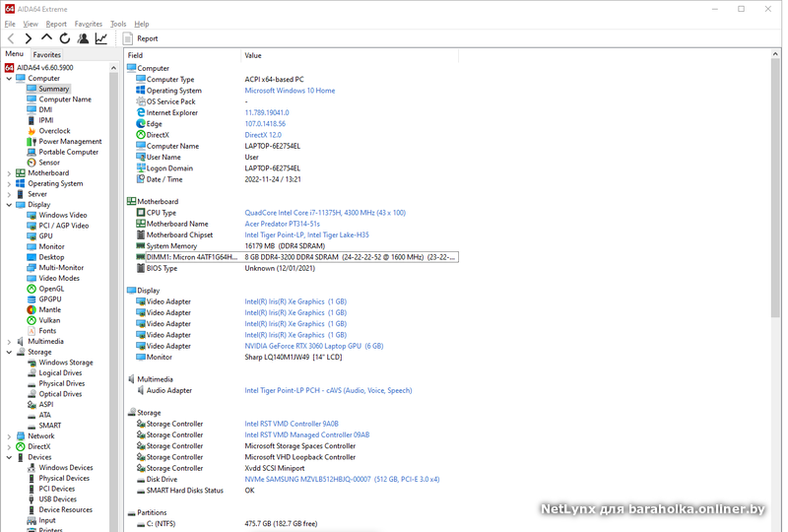Expand the Operating System tree node
The height and width of the screenshot is (532, 788).
(x=9, y=183)
